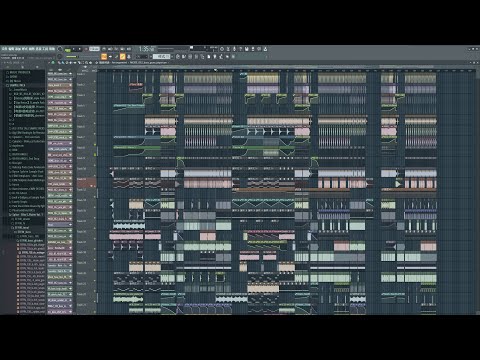This screenshot has height=360, width=480.
Task: Click the playhead marker on the timeline ruler
Action: coord(215,70)
